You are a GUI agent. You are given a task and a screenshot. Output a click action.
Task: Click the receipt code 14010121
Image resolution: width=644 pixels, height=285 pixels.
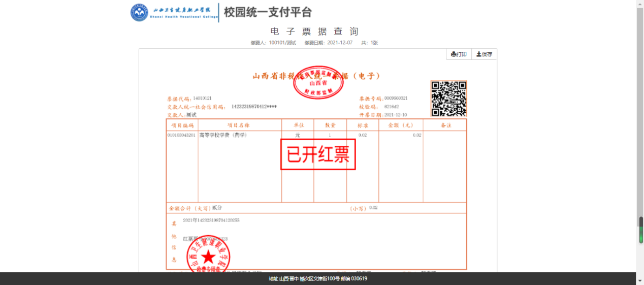point(202,98)
